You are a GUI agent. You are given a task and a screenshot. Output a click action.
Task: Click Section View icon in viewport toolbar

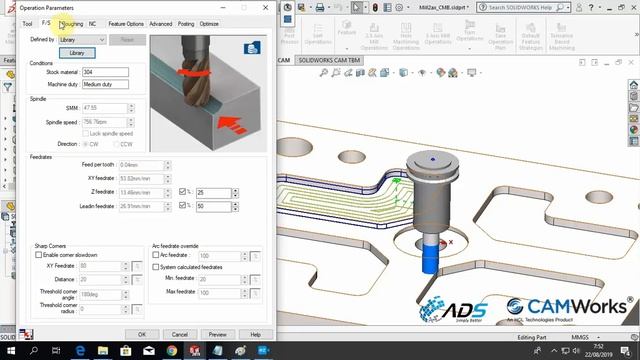pos(360,73)
